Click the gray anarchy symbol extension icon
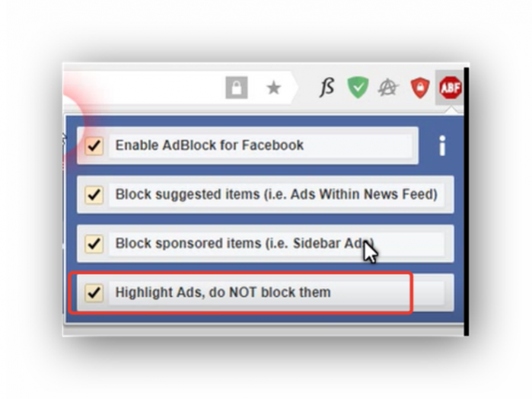Viewport: 532px width, 399px height. [x=388, y=88]
